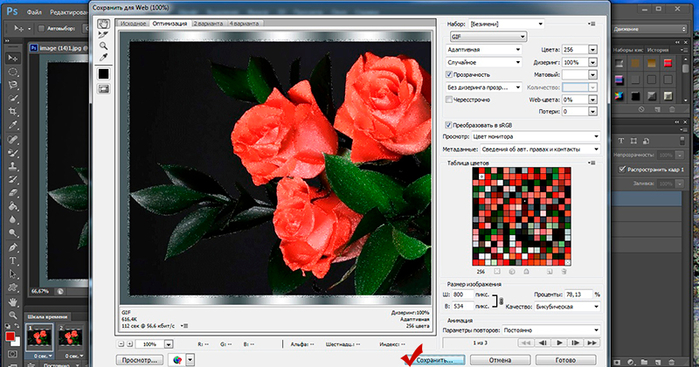Switch to the 4 варианта tab
The width and height of the screenshot is (699, 367).
coord(245,24)
